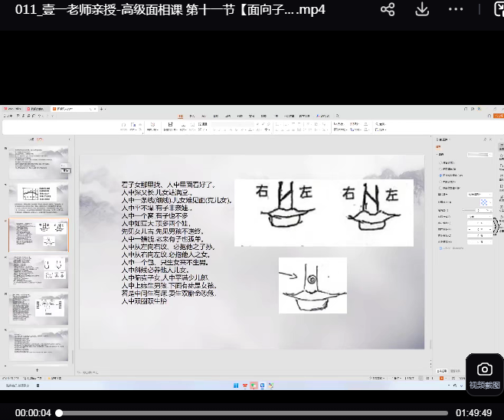Click the normal view icon in the status bar
This screenshot has width=504, height=420.
[x=421, y=378]
